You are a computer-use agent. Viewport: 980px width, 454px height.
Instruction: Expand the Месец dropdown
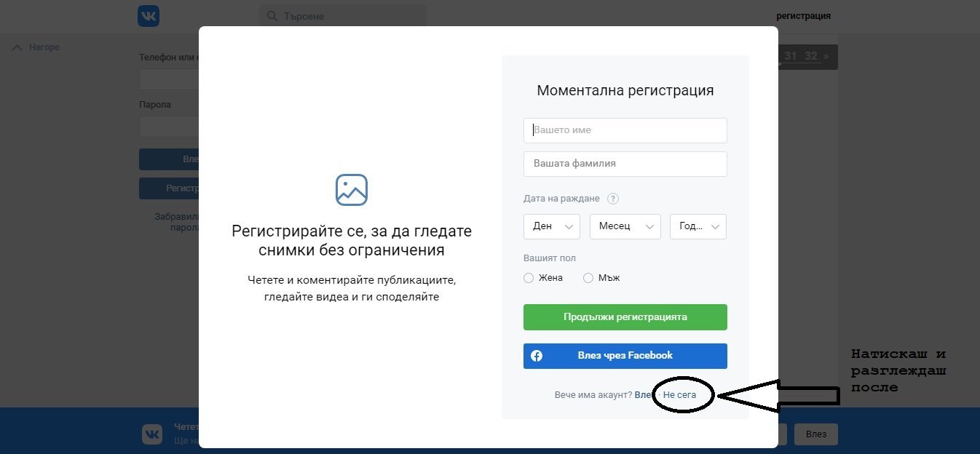tap(625, 226)
